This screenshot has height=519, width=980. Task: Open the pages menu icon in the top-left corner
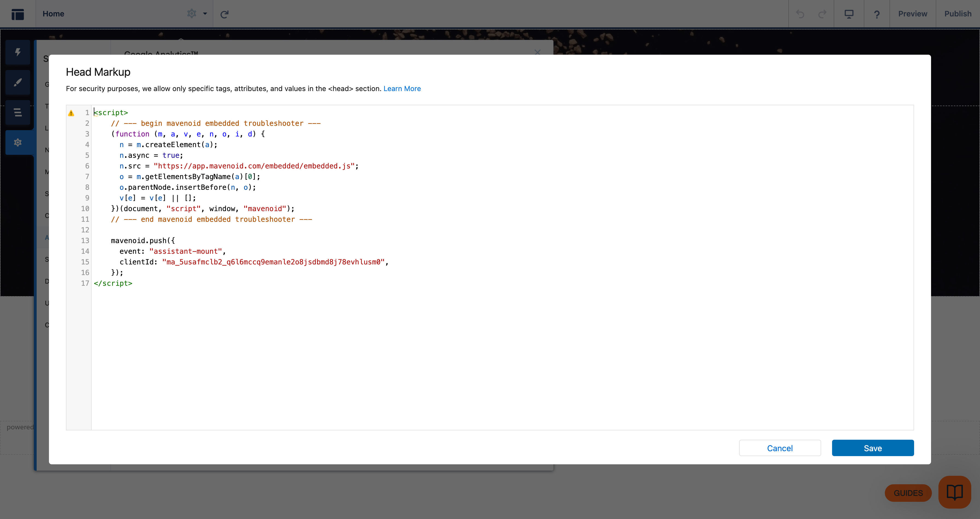17,14
